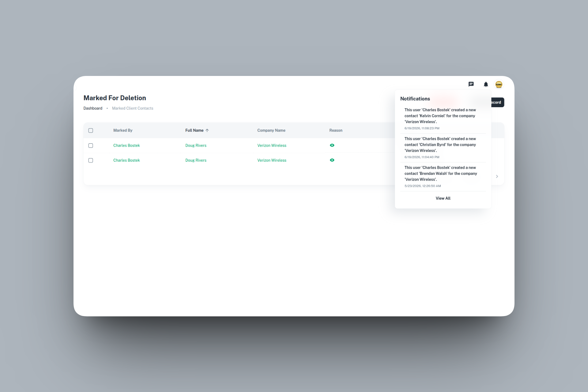Screen dimensions: 588x392
Task: Open Charles Bostek link in second row
Action: 126,160
